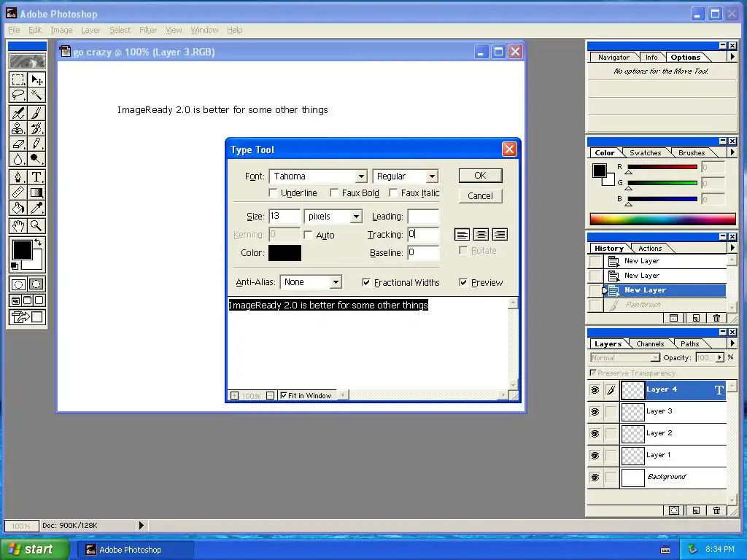Click the toolbox foreground color swatch

(x=22, y=250)
